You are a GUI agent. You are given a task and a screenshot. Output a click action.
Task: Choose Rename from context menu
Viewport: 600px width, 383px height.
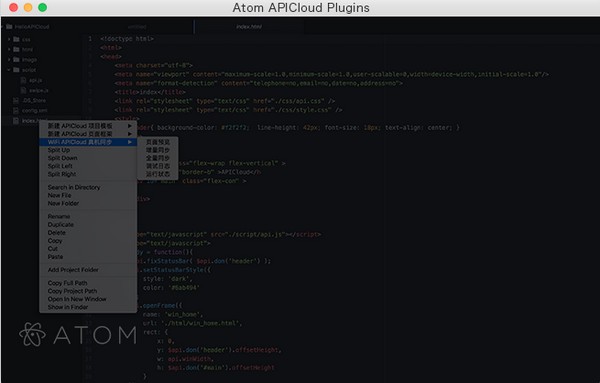tap(88, 216)
